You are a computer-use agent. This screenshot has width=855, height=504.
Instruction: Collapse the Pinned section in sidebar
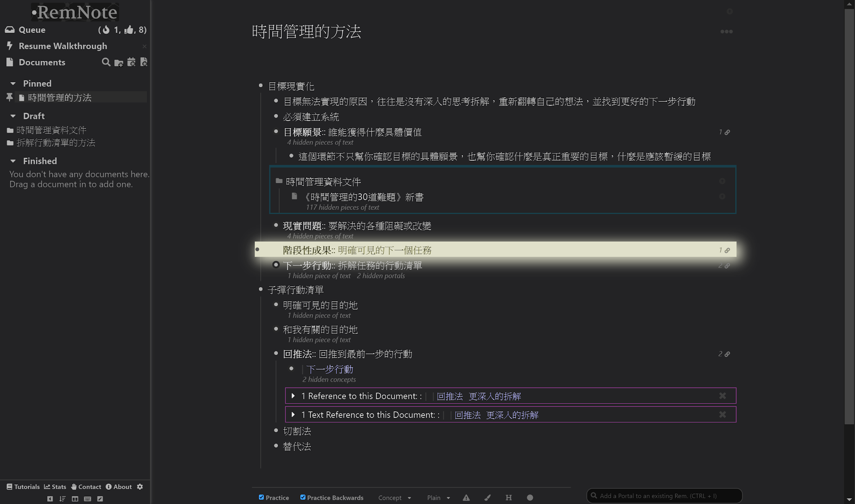click(13, 83)
